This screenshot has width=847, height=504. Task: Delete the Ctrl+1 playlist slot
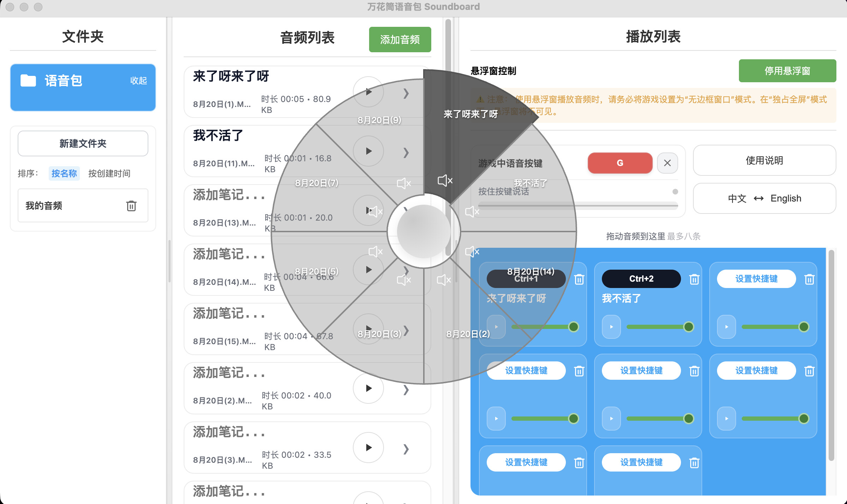click(579, 279)
